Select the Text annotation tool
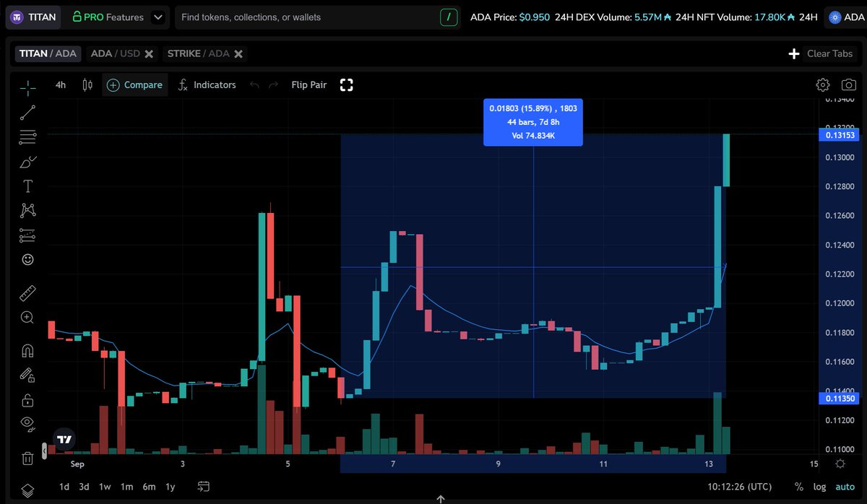Image resolution: width=867 pixels, height=504 pixels. pyautogui.click(x=27, y=186)
